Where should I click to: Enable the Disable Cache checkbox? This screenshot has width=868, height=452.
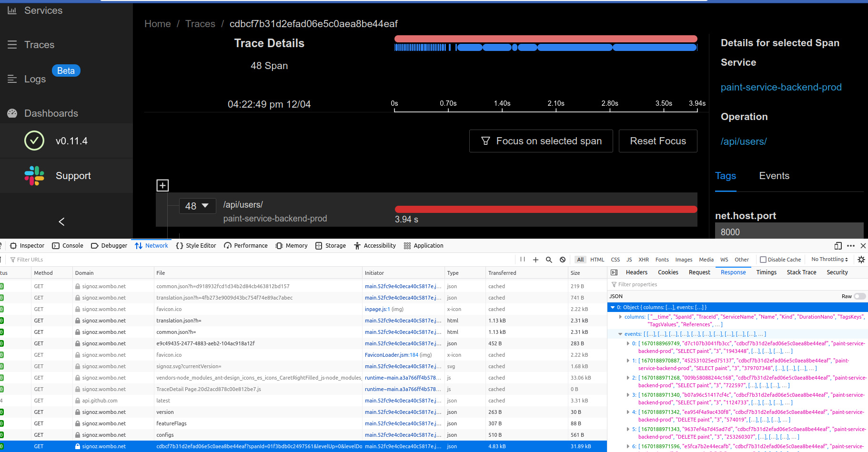click(x=763, y=259)
